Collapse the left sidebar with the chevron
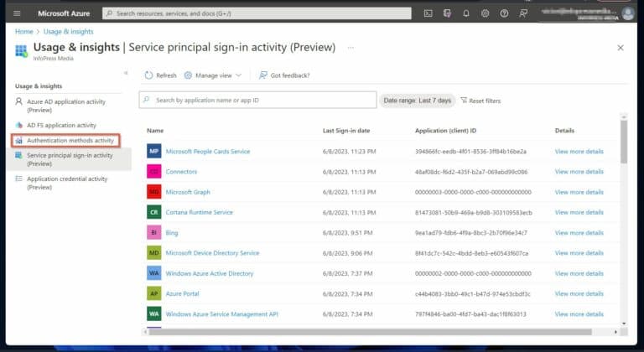 (126, 73)
